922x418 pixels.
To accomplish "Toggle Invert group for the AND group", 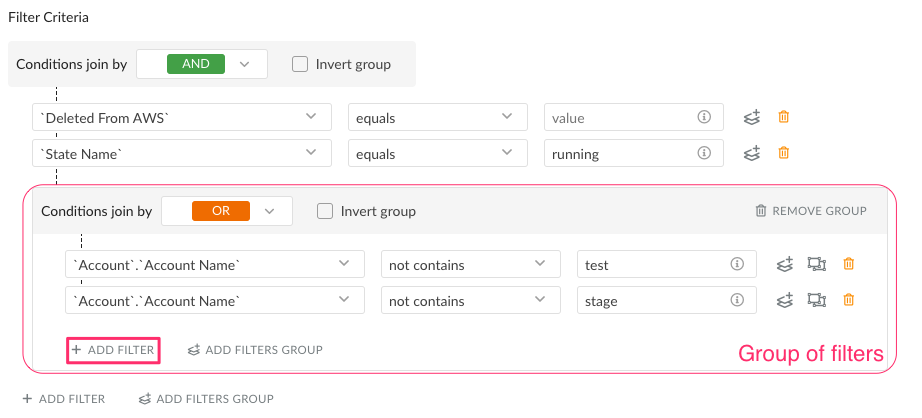I will click(300, 64).
